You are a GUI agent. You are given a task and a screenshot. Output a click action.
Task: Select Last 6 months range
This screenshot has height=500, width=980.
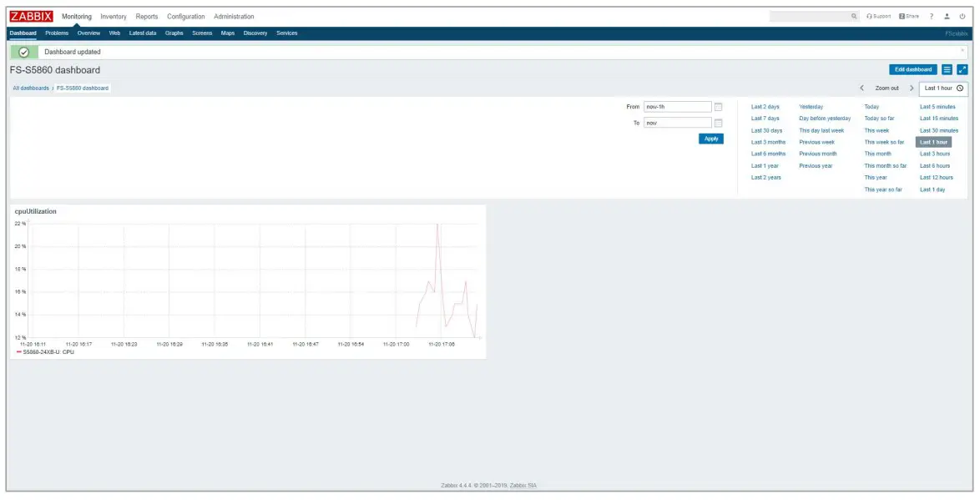[768, 154]
